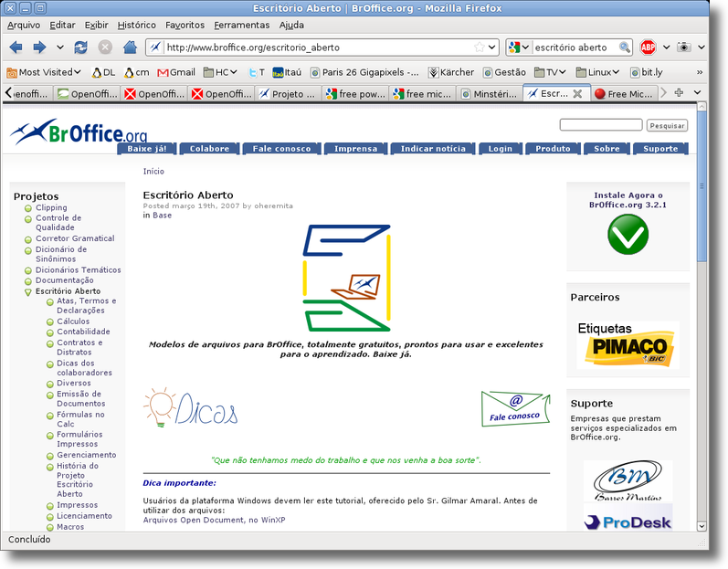Image resolution: width=728 pixels, height=569 pixels.
Task: Show more bookmarks chevron
Action: (x=699, y=72)
